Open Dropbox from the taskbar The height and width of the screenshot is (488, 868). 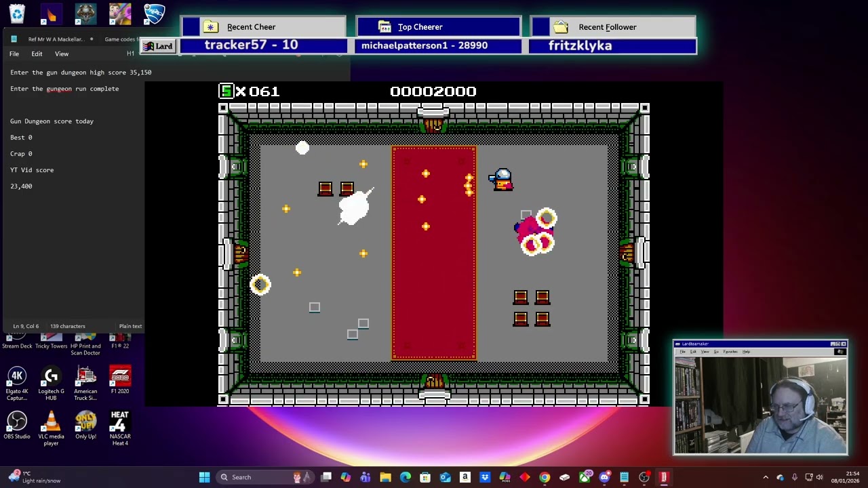pos(485,477)
